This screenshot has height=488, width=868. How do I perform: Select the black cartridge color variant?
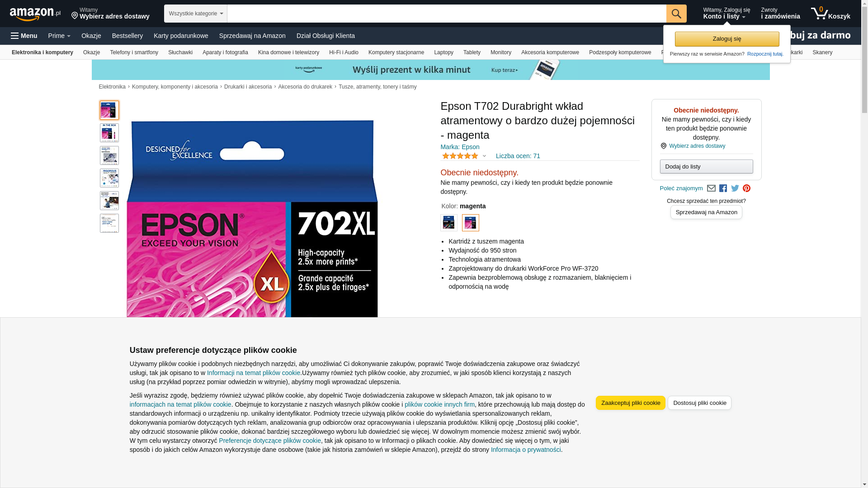[449, 223]
